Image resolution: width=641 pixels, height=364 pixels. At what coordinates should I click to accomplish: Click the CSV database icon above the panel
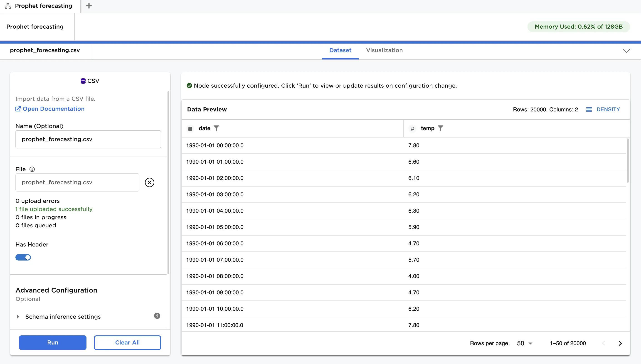(x=83, y=81)
